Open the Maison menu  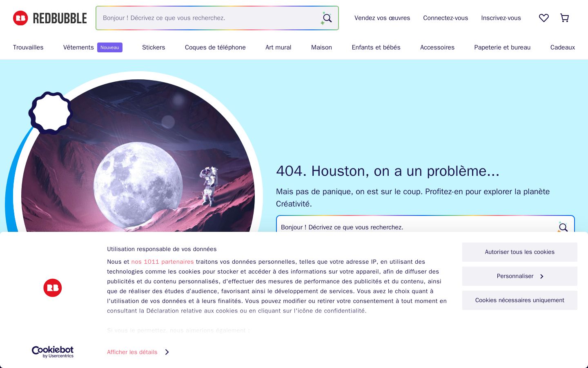click(321, 47)
